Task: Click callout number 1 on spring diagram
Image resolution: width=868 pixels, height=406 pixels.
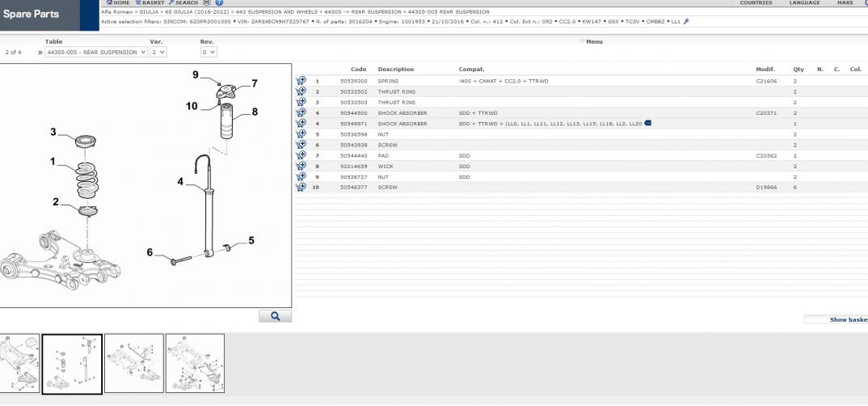Action: click(53, 161)
